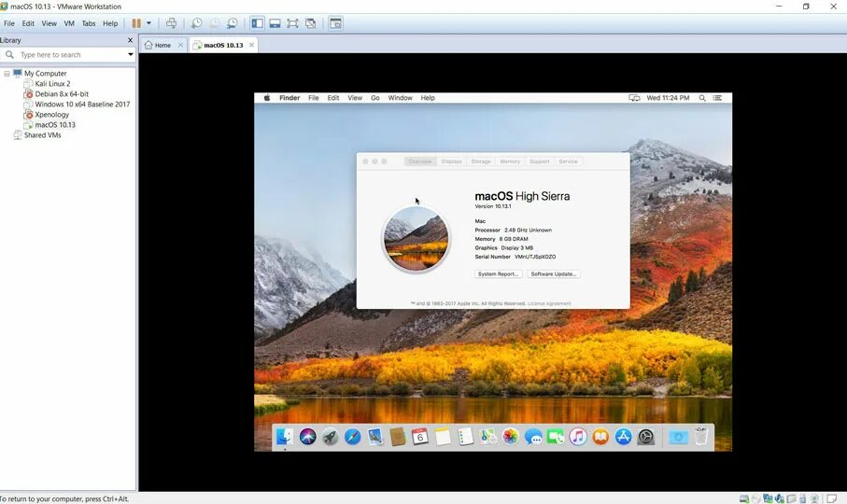Click the macOS Spotlight search icon

702,98
